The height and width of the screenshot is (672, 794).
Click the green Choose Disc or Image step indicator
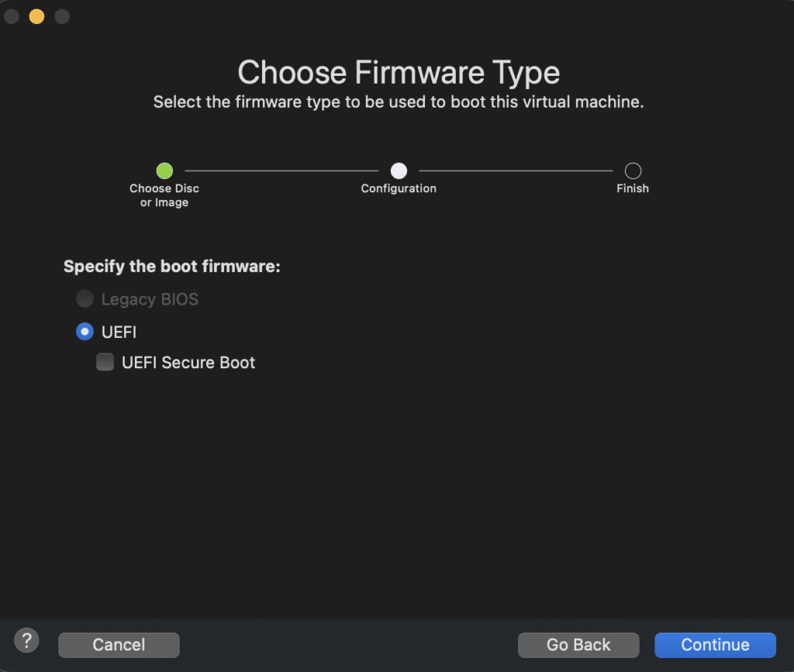pyautogui.click(x=164, y=171)
